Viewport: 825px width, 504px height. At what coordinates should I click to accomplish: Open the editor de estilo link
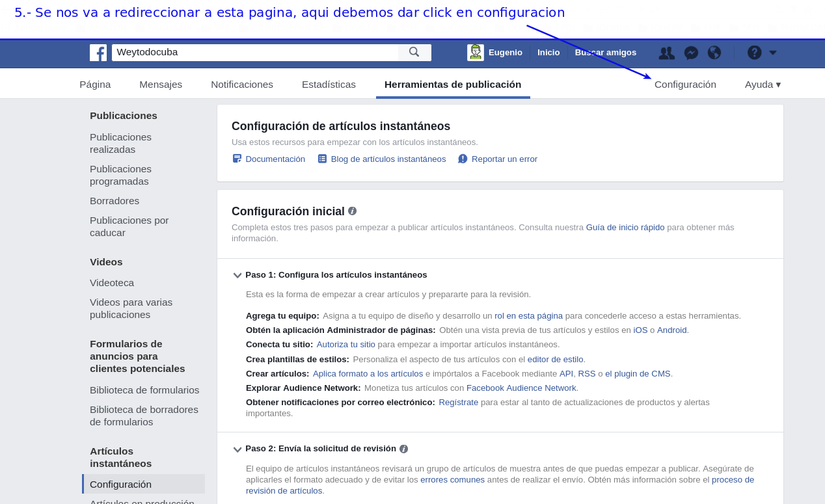click(x=555, y=360)
